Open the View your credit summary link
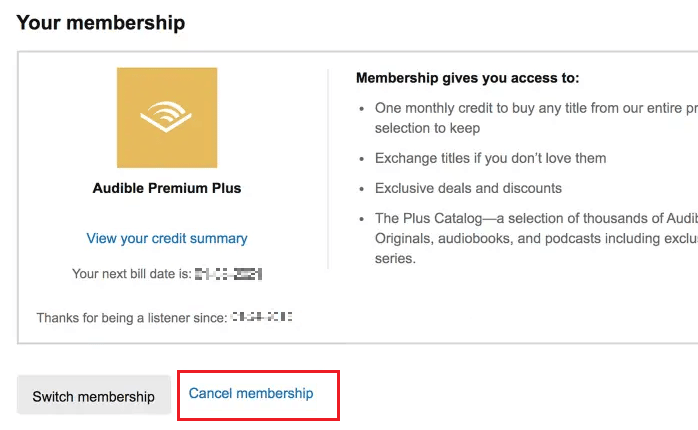This screenshot has width=698, height=430. pyautogui.click(x=167, y=239)
